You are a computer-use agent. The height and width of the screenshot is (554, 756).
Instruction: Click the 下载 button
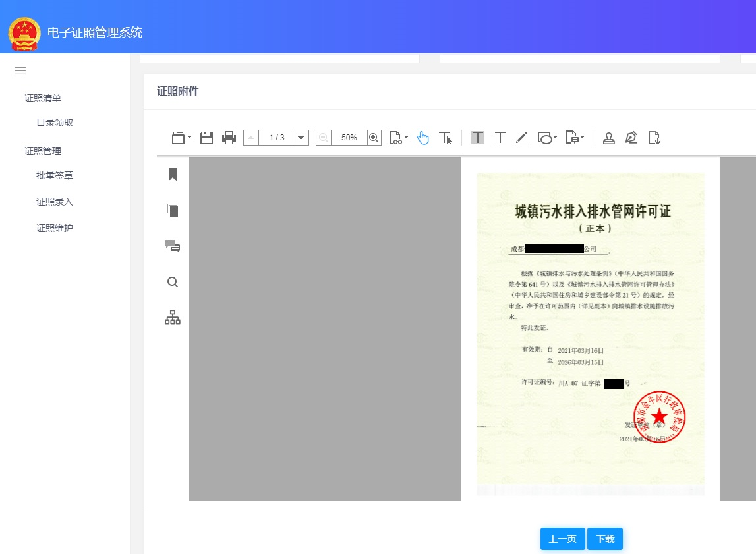605,539
